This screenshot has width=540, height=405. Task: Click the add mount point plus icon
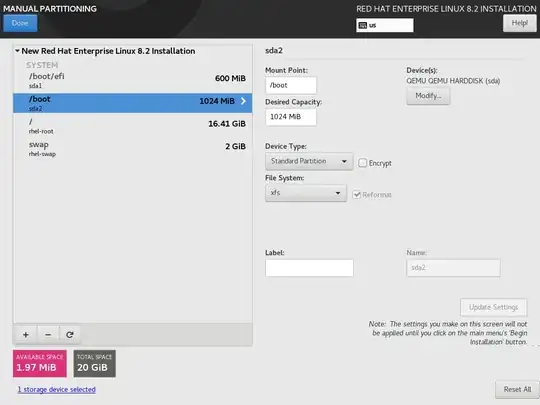click(x=25, y=334)
